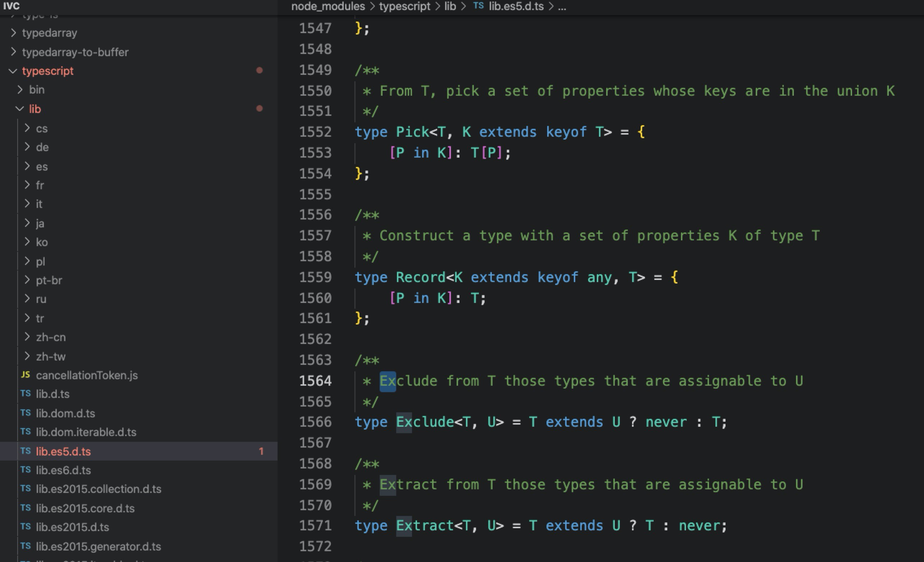Viewport: 924px width, 562px height.
Task: Click lib.es5.d.ts in the breadcrumb
Action: 516,6
